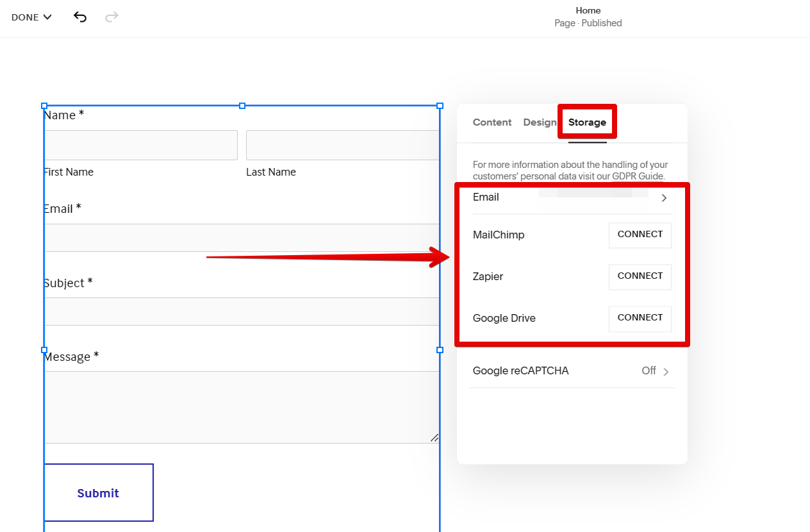Image resolution: width=810 pixels, height=532 pixels.
Task: Switch to the Design tab
Action: tap(540, 122)
